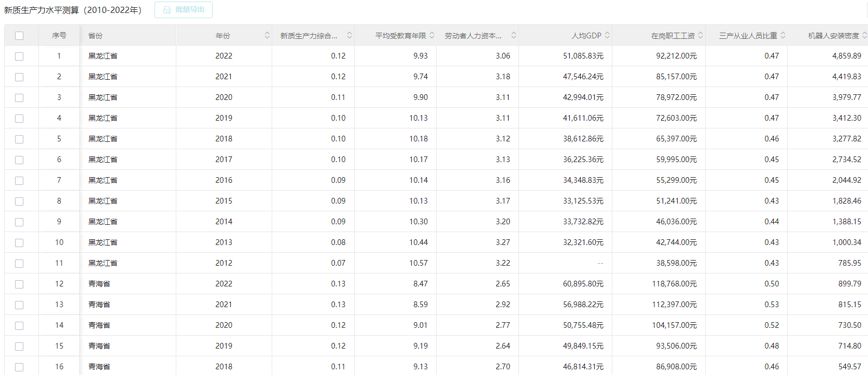Sort by 平均受教育年限 column icon
Screen dimensions: 868x375
pyautogui.click(x=432, y=35)
